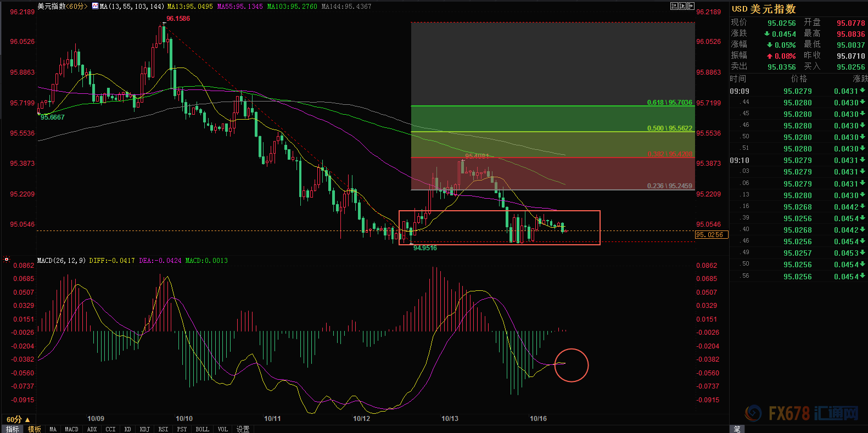Viewport: 868px width, 433px height.
Task: Click the MA(13,55,103,144) parameters label
Action: (x=132, y=7)
